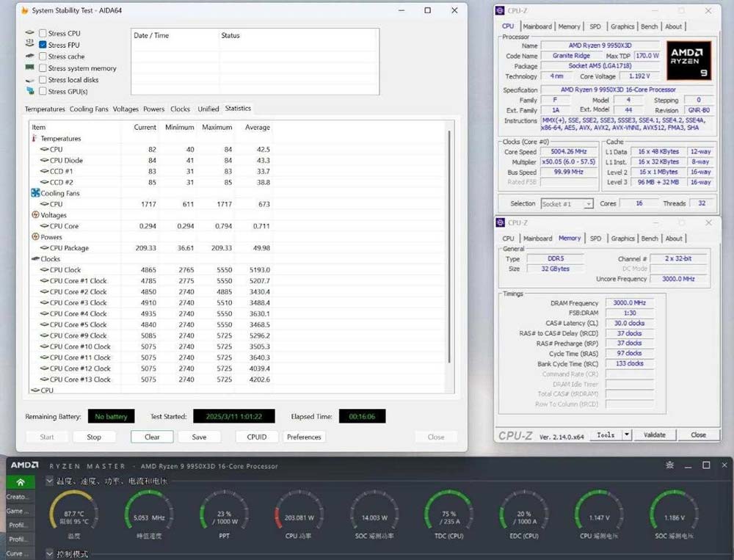Click the Powers icon in statistics list

point(35,237)
